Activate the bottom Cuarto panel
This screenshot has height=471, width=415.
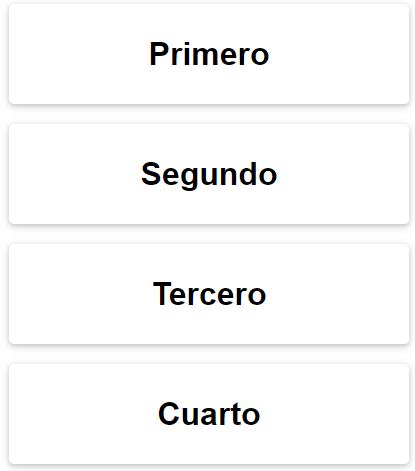[209, 414]
